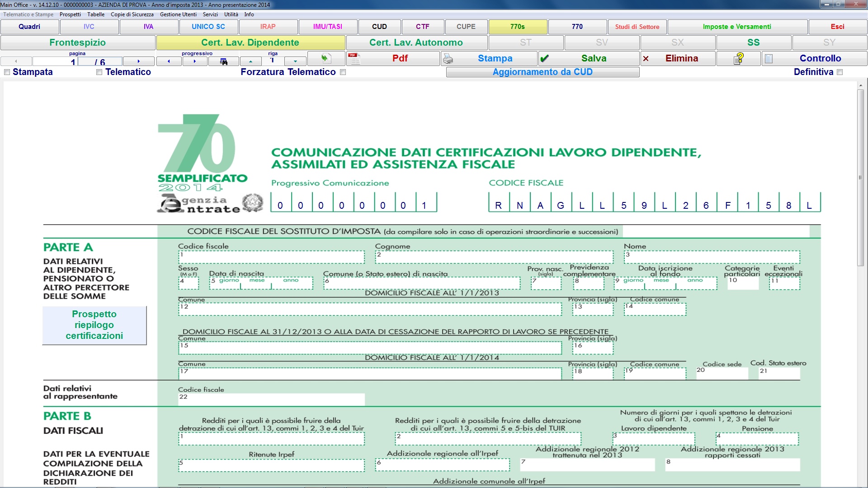This screenshot has width=868, height=488.
Task: Open the 770 module
Action: 577,27
